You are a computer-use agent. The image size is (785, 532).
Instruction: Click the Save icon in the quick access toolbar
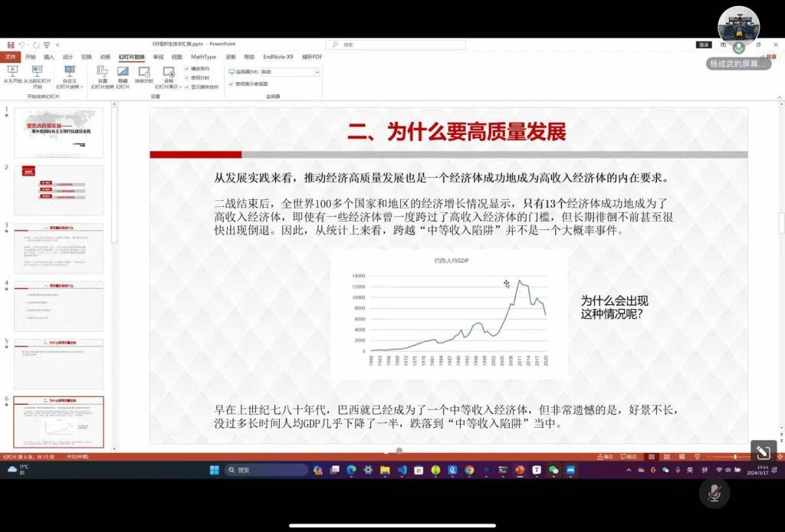pos(11,45)
